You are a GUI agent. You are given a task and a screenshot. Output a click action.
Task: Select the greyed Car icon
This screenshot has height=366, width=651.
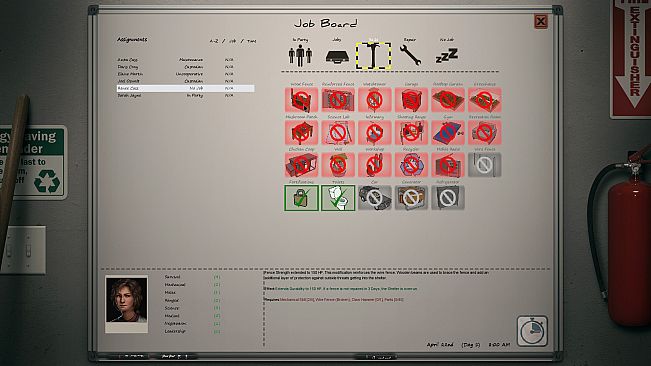[x=374, y=198]
